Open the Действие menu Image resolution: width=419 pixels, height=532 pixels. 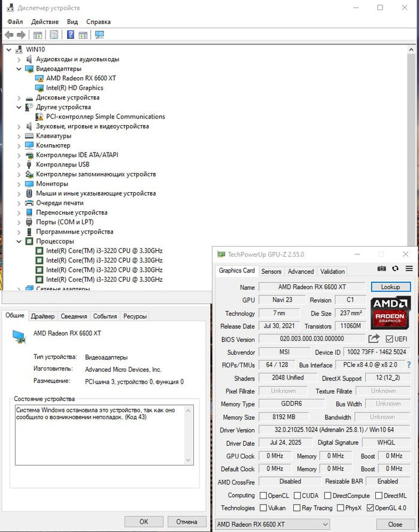45,22
